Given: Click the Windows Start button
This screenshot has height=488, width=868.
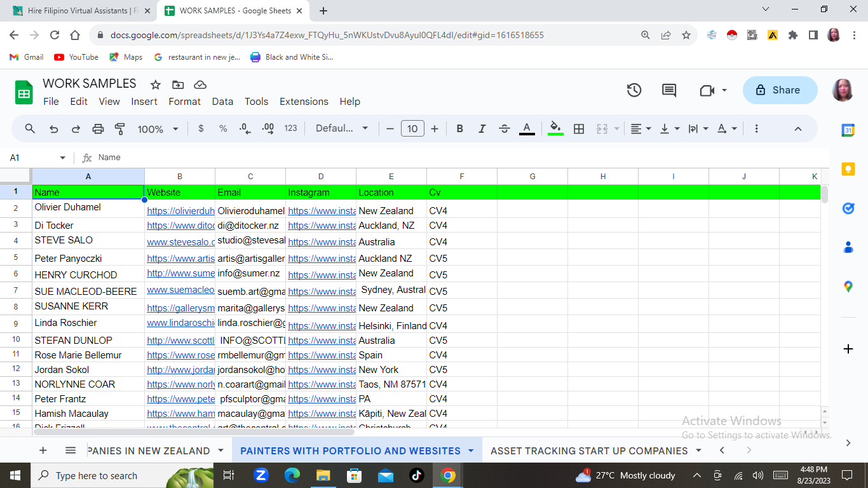Looking at the screenshot, I should point(14,475).
